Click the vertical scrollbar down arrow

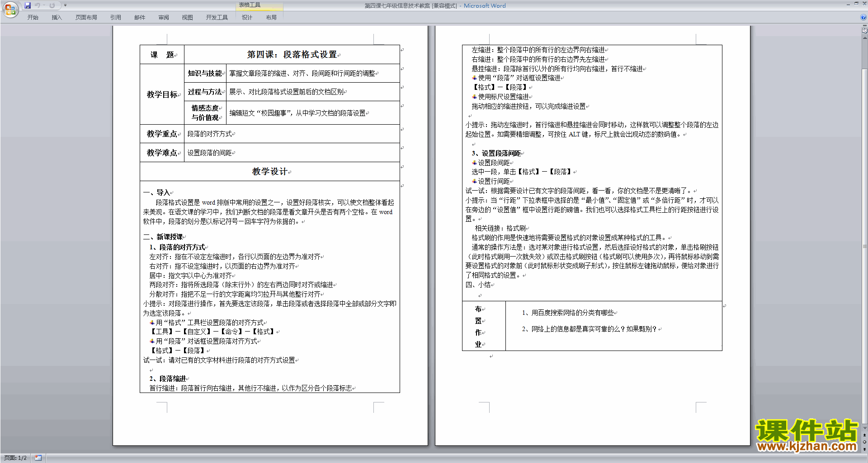864,428
